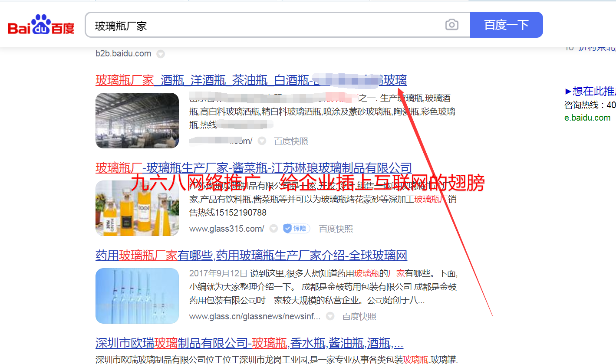Viewport: 616px width, 364px height.
Task: Click the 想在此推 promotion link
Action: pyautogui.click(x=590, y=91)
